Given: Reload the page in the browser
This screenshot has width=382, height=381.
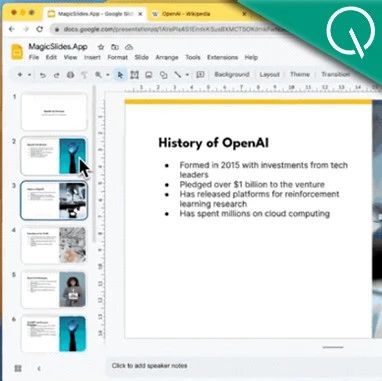Looking at the screenshot, I should click(x=40, y=29).
